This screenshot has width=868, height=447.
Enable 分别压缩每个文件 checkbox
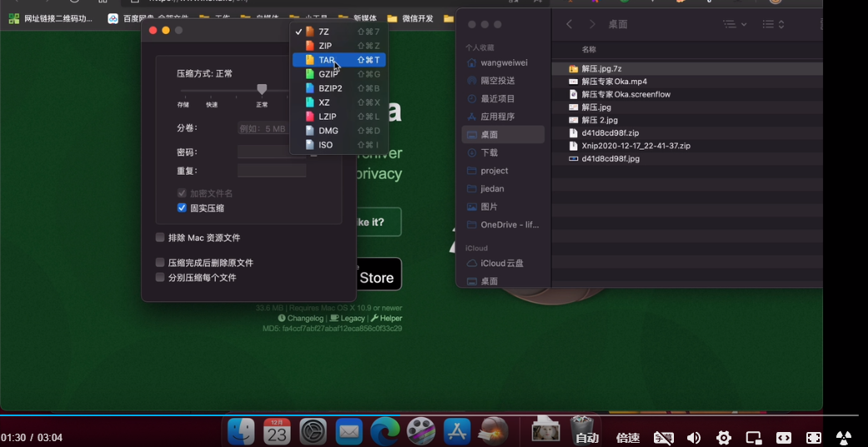pyautogui.click(x=160, y=277)
